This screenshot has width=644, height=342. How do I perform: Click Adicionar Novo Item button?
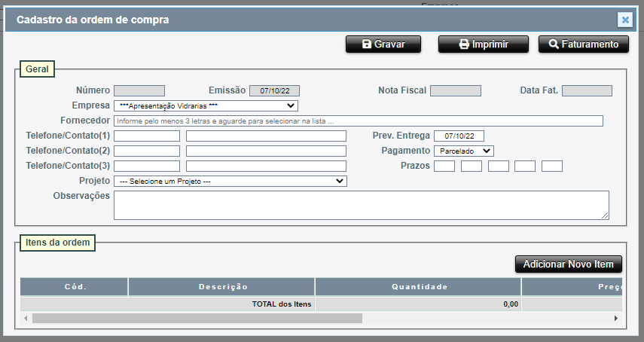click(x=569, y=264)
